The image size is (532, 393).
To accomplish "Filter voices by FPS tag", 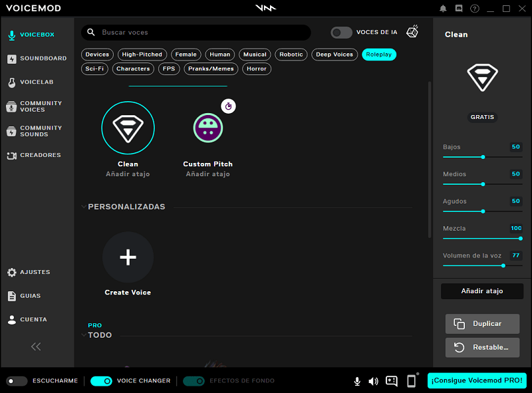I will (x=169, y=69).
